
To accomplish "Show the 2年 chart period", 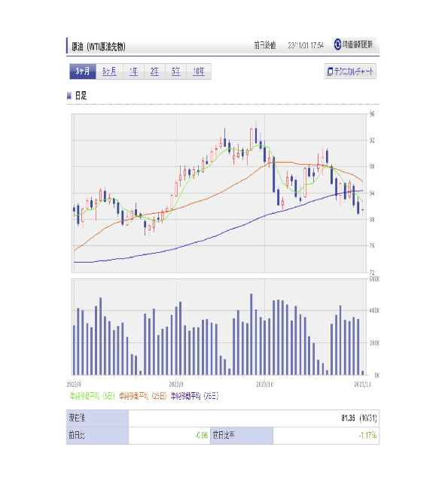I will tap(154, 72).
